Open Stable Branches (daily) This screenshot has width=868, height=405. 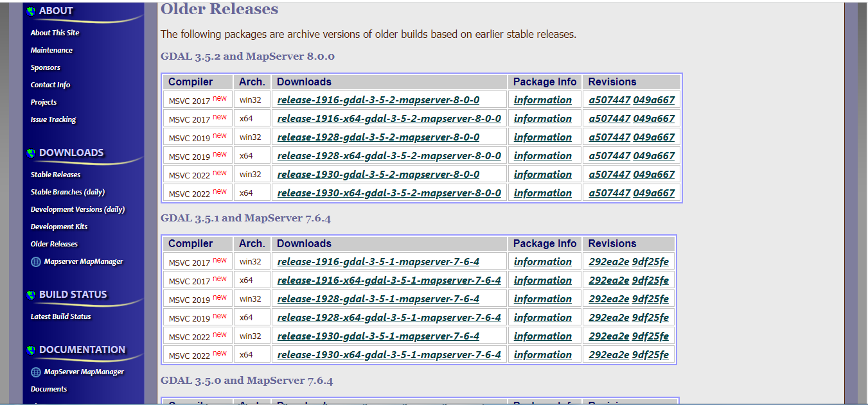(x=68, y=192)
